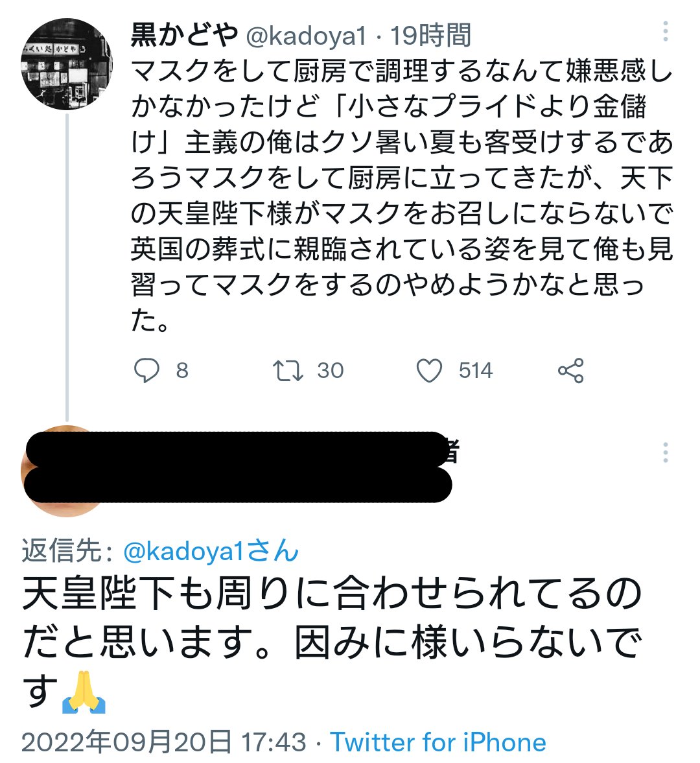Image resolution: width=700 pixels, height=763 pixels.
Task: Open three-dot menu on the reply tweet
Action: pyautogui.click(x=666, y=452)
